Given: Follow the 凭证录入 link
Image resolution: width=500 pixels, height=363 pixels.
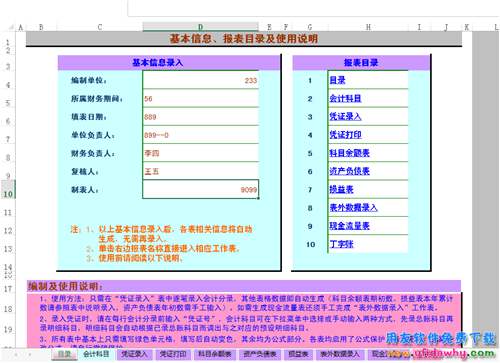Looking at the screenshot, I should coord(345,117).
